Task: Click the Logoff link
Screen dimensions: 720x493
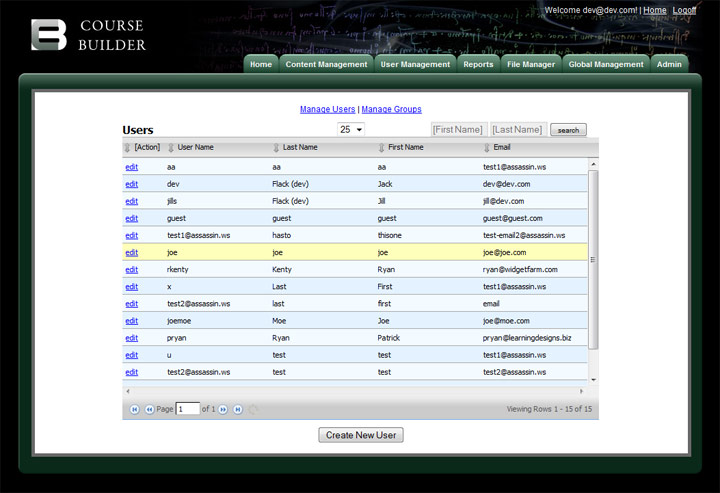Action: (684, 10)
